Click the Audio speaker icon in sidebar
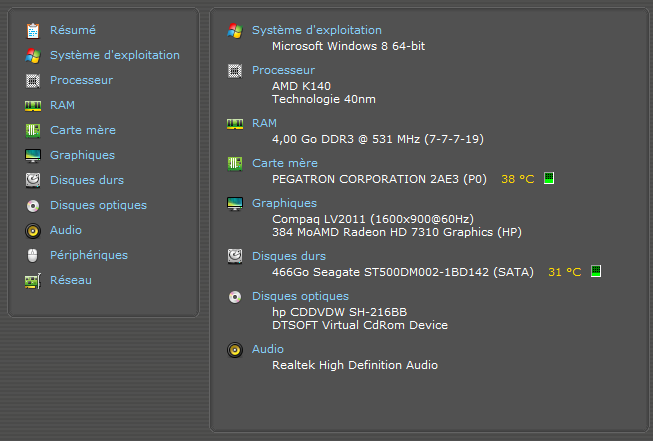The height and width of the screenshot is (441, 653). pos(33,231)
